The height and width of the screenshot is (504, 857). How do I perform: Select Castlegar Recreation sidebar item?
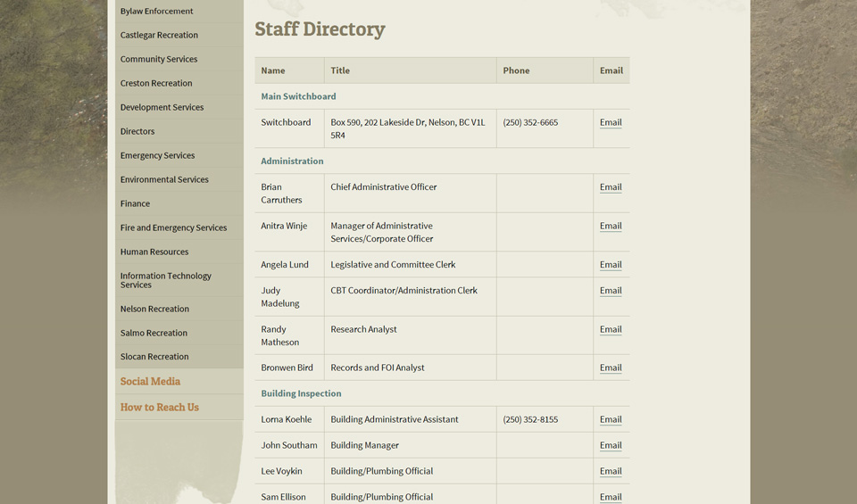(159, 36)
